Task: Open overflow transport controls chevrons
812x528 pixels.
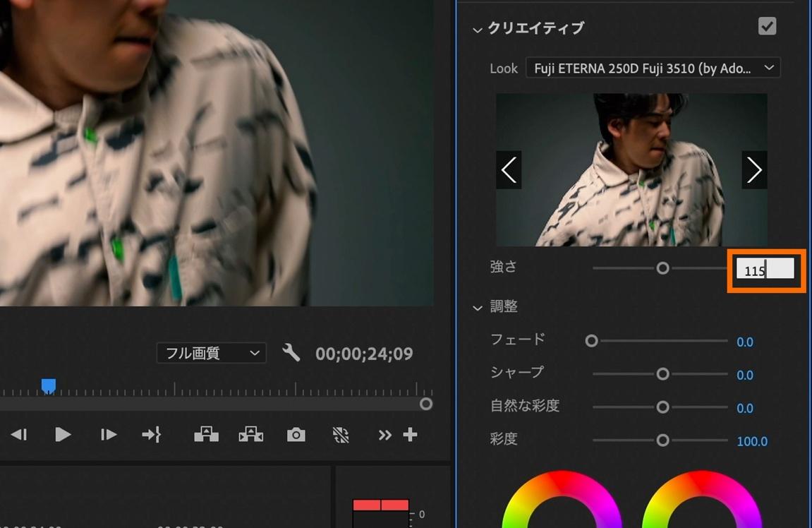Action: (x=384, y=435)
